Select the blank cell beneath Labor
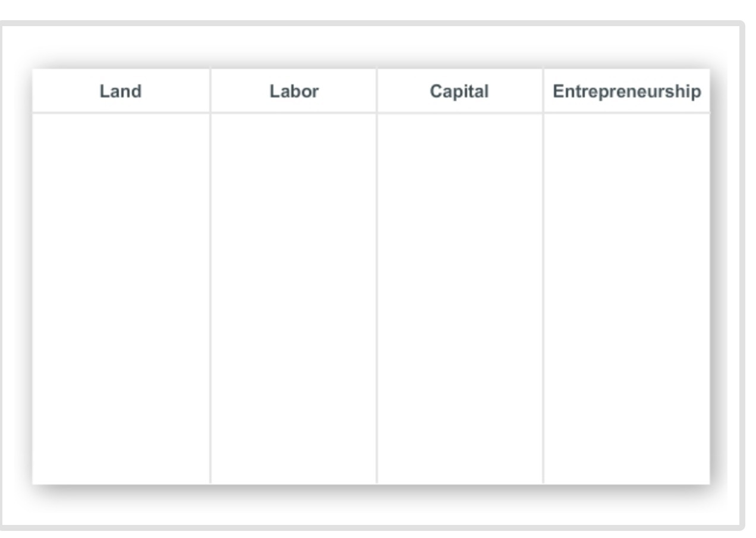This screenshot has height=538, width=756. [x=294, y=299]
